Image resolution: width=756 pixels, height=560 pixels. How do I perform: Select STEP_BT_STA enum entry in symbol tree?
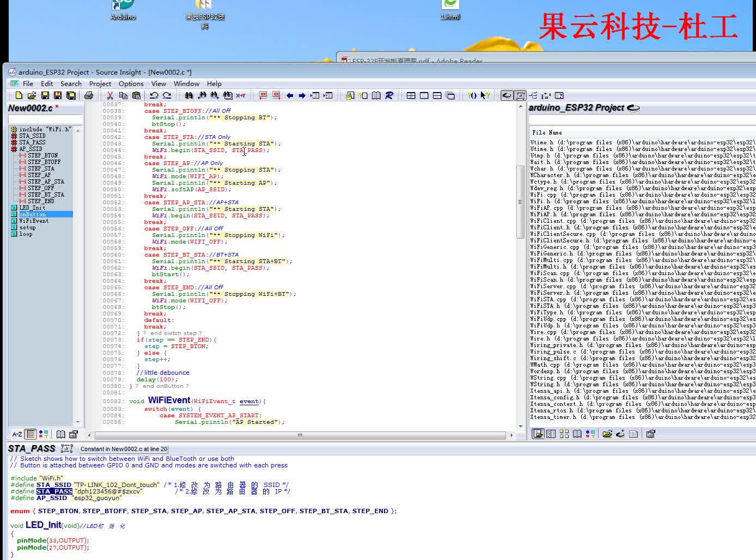point(46,194)
